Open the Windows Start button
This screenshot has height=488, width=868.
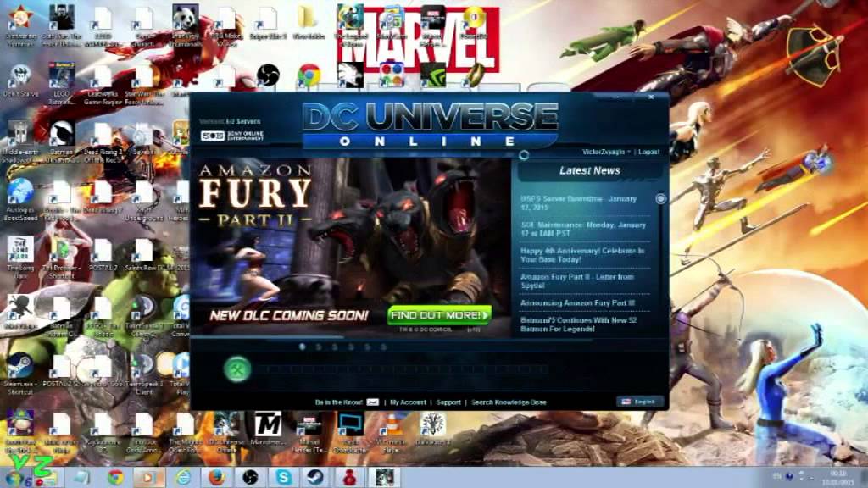coord(15,477)
